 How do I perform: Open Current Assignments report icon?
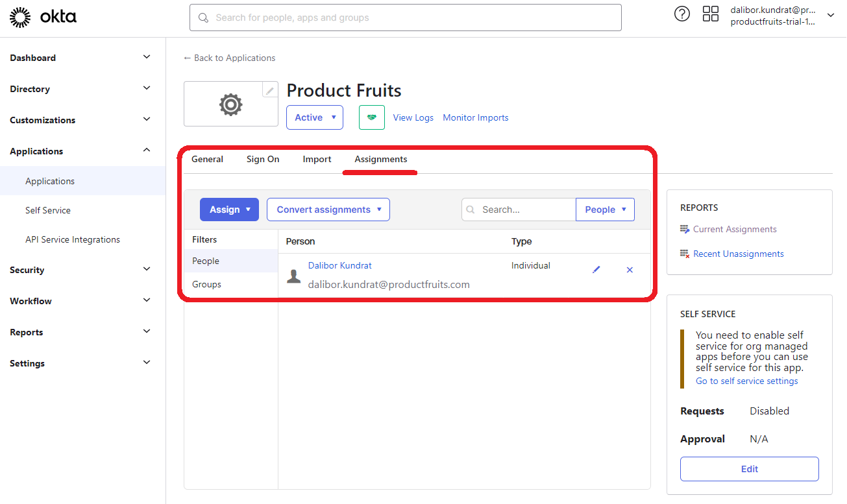coord(684,229)
